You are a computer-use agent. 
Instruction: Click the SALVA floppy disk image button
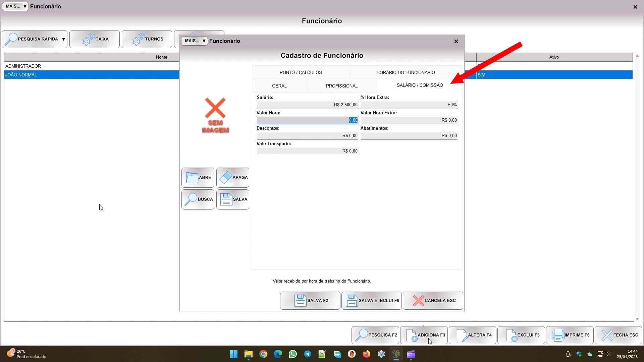click(233, 199)
